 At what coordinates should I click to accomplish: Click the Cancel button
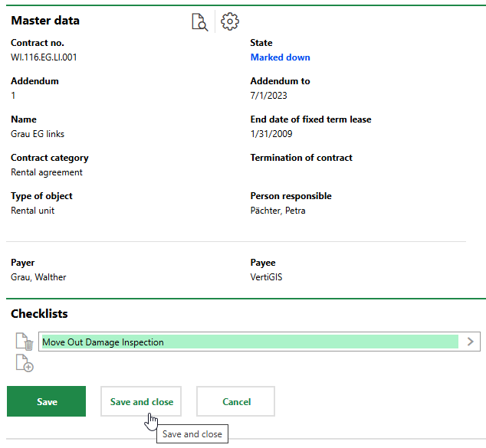[x=235, y=401]
